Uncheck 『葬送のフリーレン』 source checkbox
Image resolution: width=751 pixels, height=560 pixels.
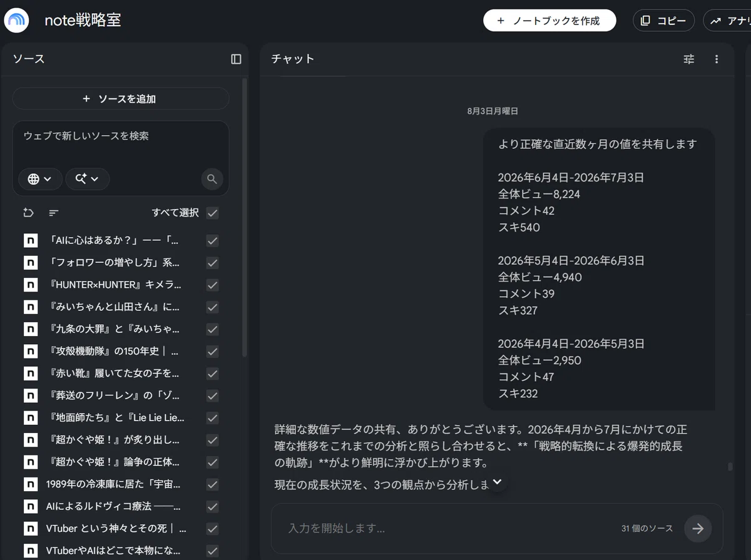click(x=213, y=395)
